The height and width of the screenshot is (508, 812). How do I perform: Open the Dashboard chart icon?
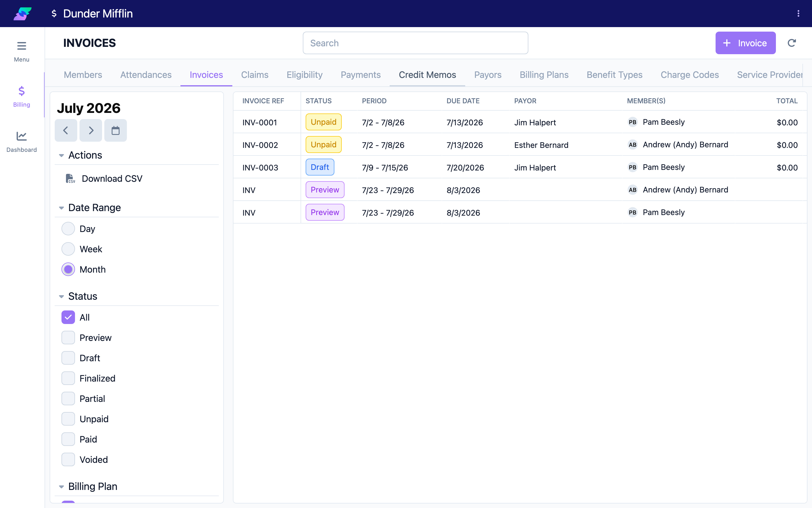(21, 136)
